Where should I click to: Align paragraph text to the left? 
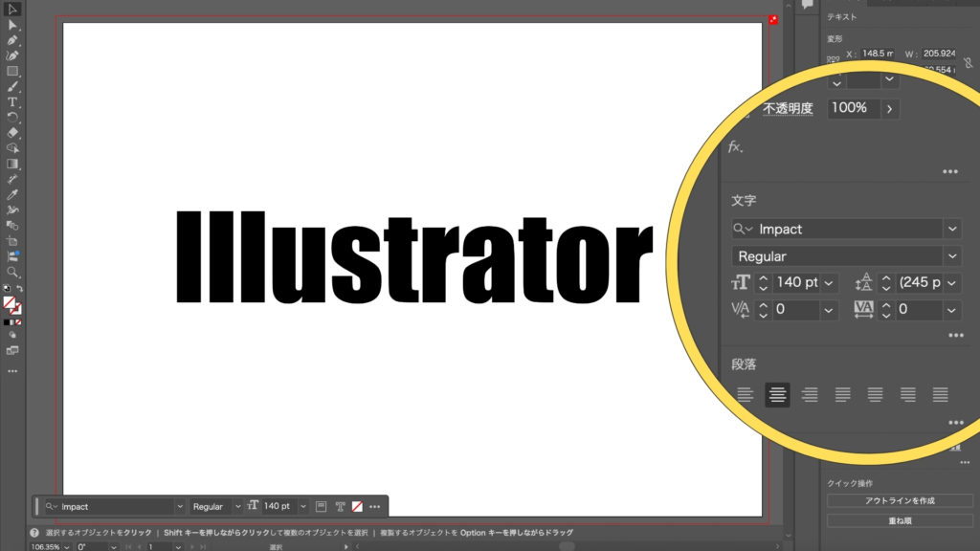[745, 394]
